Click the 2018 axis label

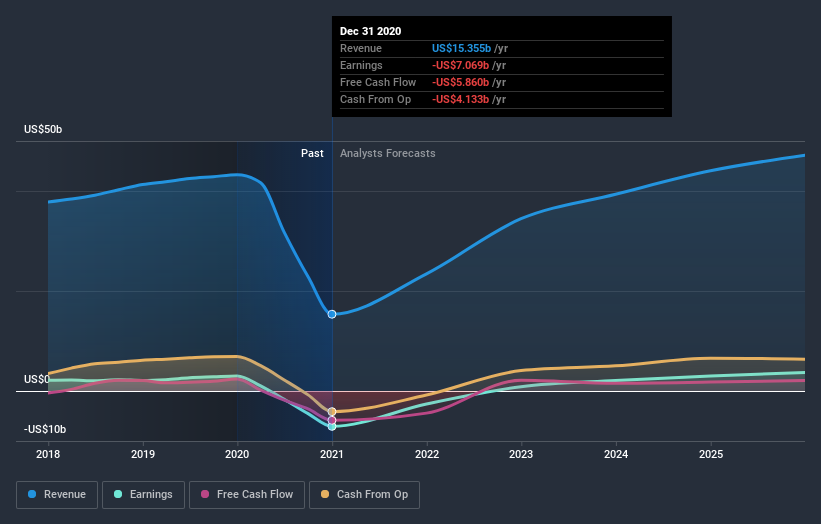(x=48, y=454)
